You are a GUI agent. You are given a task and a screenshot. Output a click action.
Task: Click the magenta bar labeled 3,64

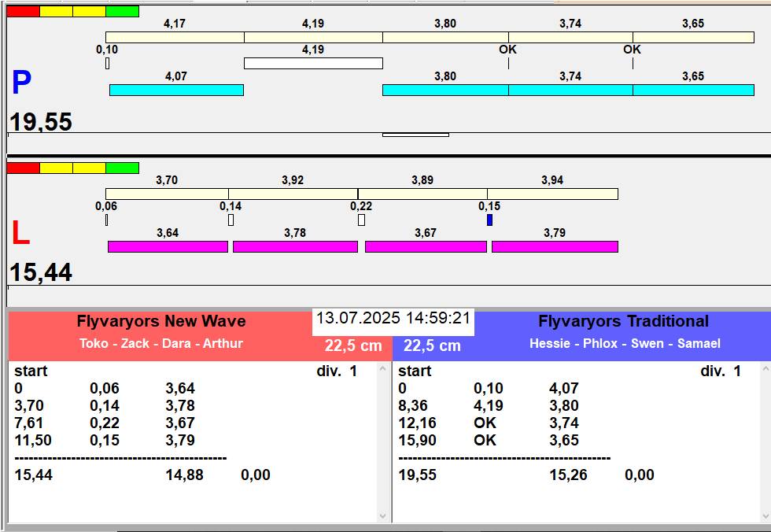[x=168, y=247]
